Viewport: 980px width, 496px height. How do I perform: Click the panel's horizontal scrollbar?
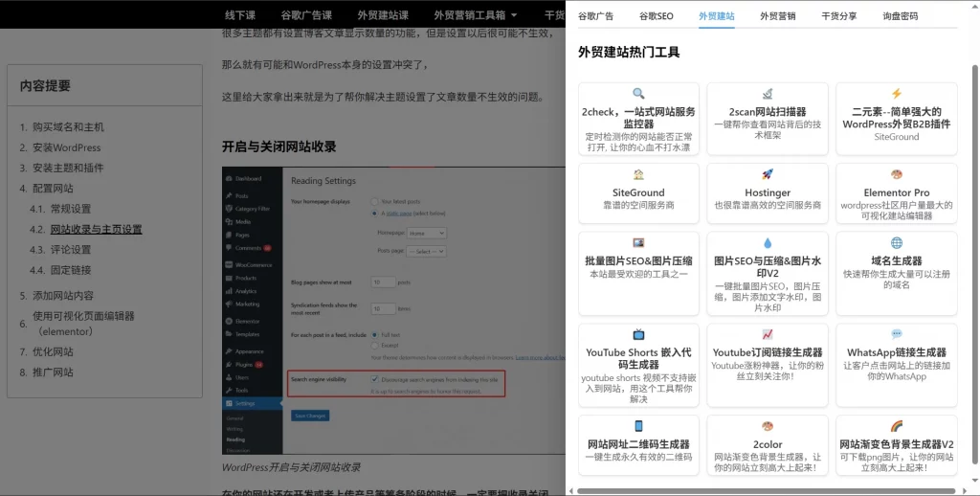point(767,491)
